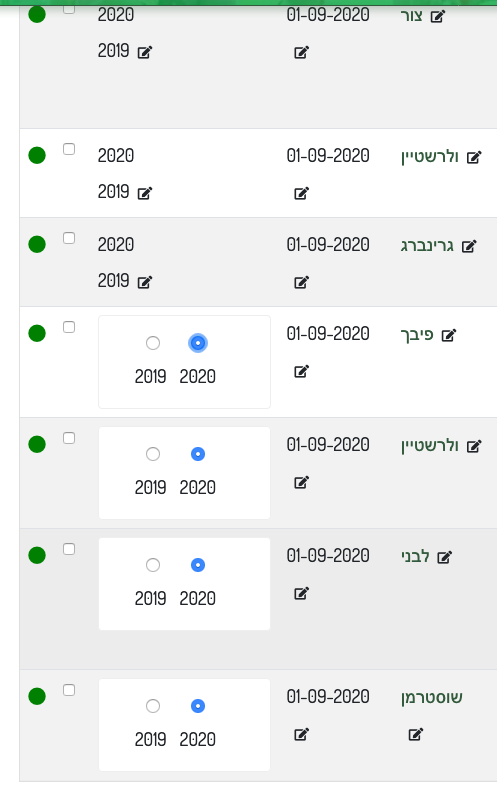Select 2019 radio in the לבני row
497x792 pixels.
coord(153,565)
